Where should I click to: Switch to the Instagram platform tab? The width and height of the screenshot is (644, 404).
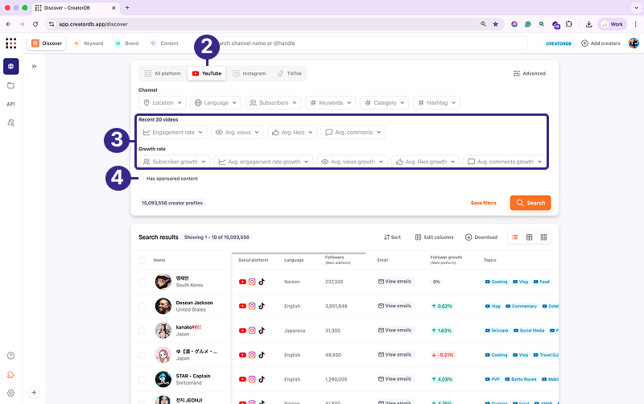249,73
